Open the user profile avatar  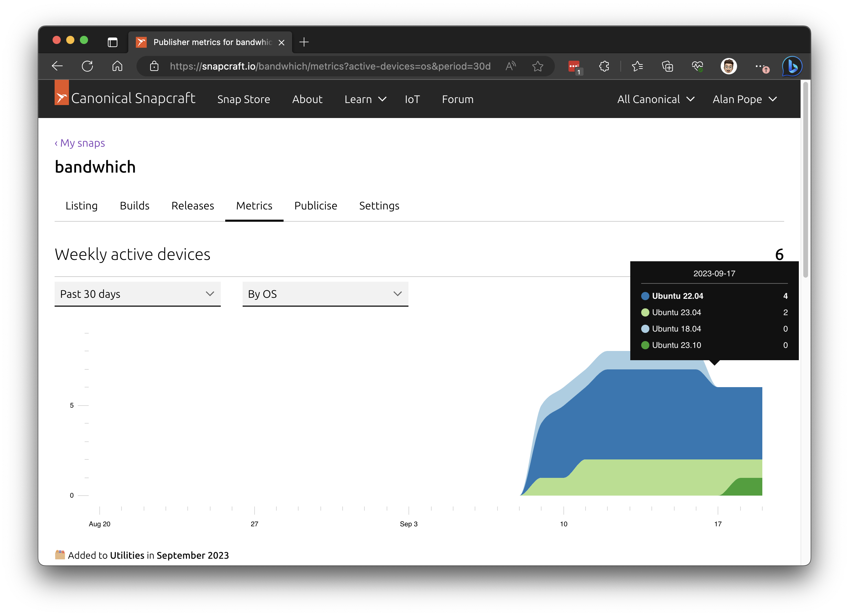729,66
